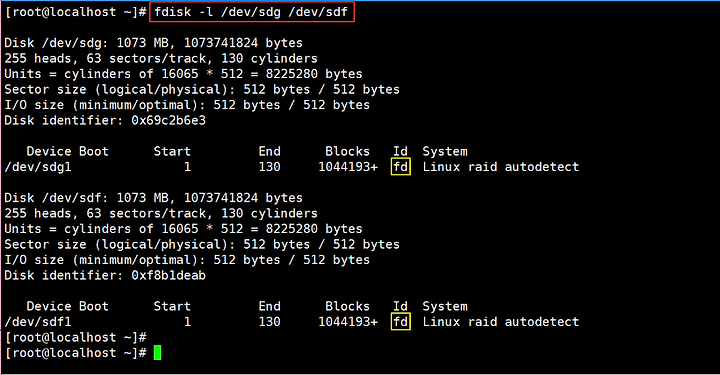
Task: Click the /dev/sdg 'Units = cylinders of 16065' line
Action: [183, 74]
